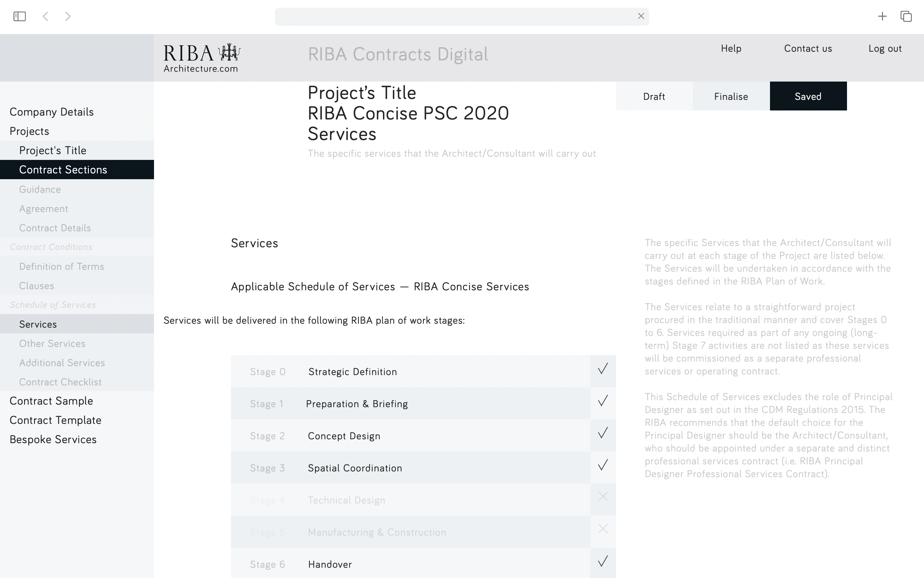The width and height of the screenshot is (924, 578).
Task: Go forward with the browser forward arrow
Action: tap(68, 16)
